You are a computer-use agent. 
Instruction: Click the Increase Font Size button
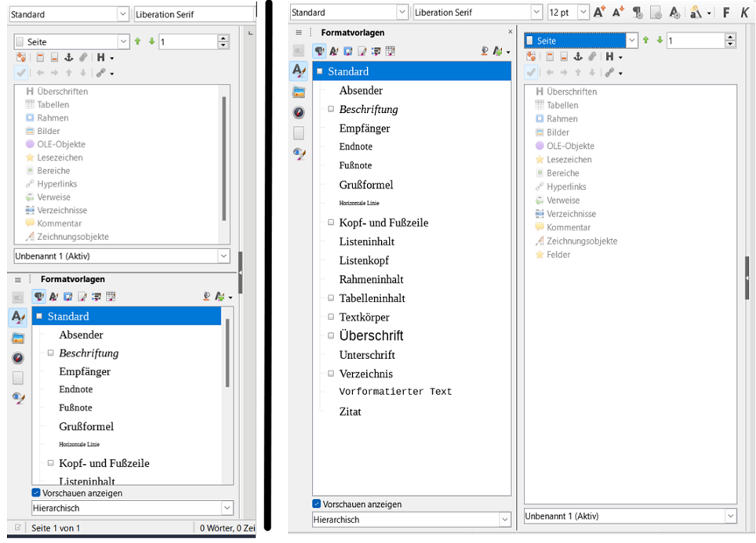(x=599, y=11)
